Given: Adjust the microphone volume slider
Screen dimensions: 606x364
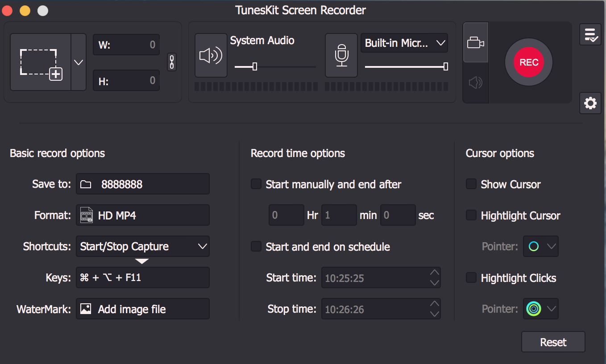Looking at the screenshot, I should point(406,66).
